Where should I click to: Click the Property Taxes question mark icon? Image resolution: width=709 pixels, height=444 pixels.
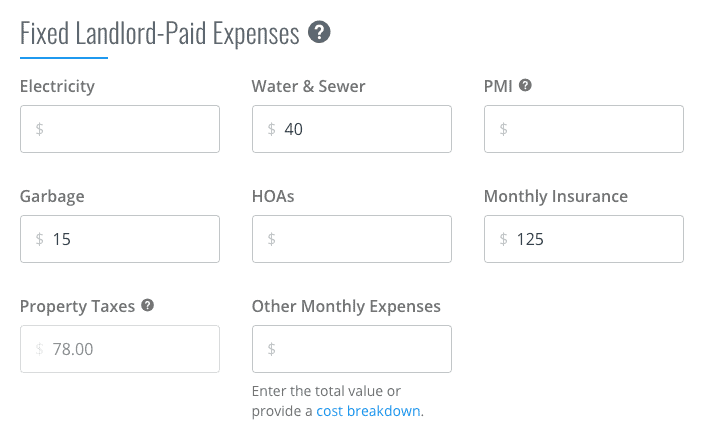click(x=147, y=305)
